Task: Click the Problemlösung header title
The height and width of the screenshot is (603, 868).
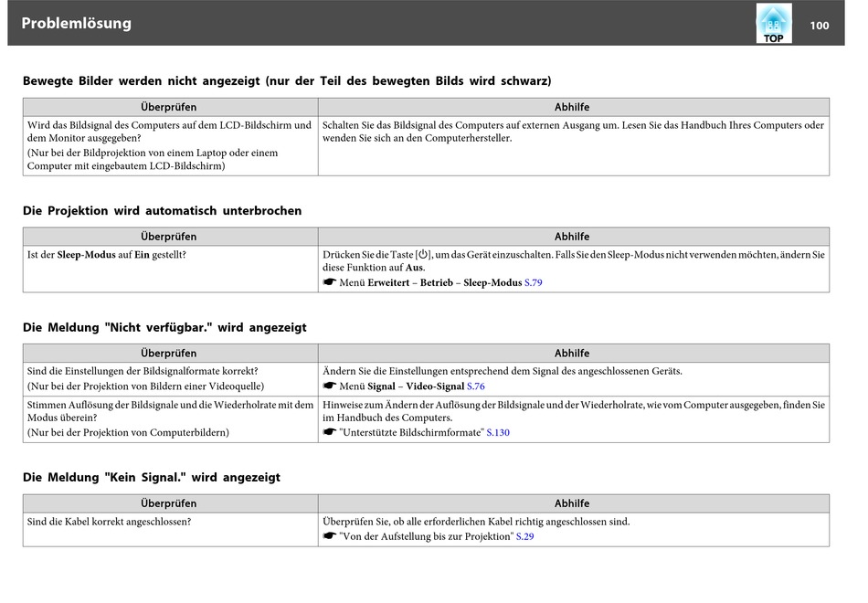Action: (x=77, y=23)
